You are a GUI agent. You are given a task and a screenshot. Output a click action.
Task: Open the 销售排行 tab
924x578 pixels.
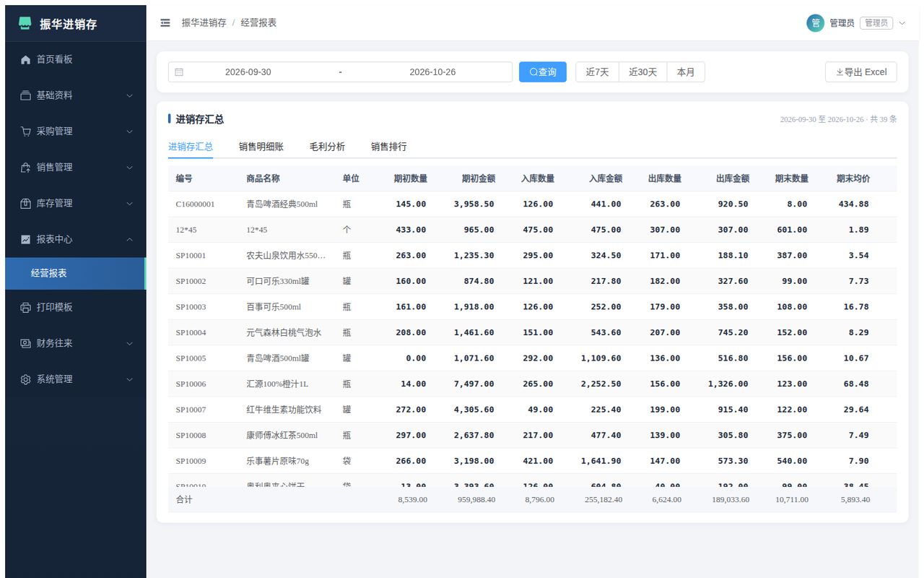coord(389,147)
